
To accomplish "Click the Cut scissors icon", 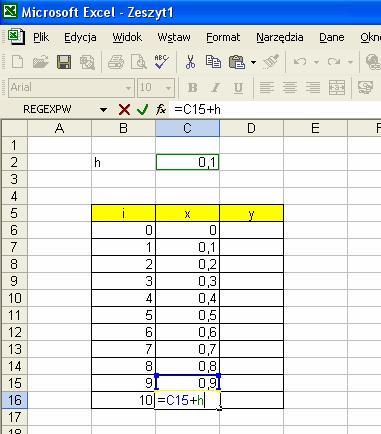I will (190, 62).
